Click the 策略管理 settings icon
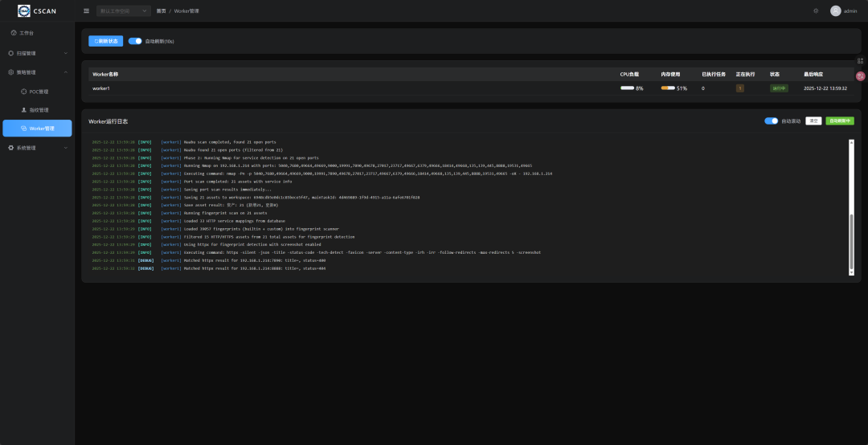This screenshot has height=445, width=868. [11, 72]
